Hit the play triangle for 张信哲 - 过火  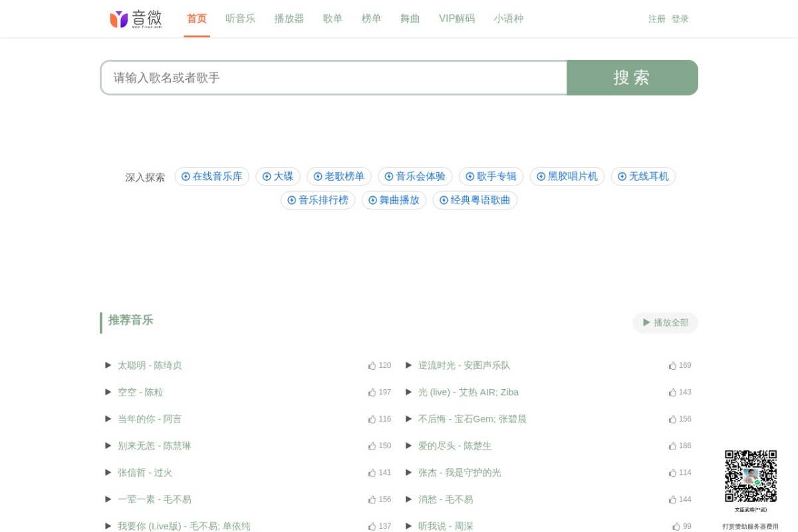coord(108,472)
